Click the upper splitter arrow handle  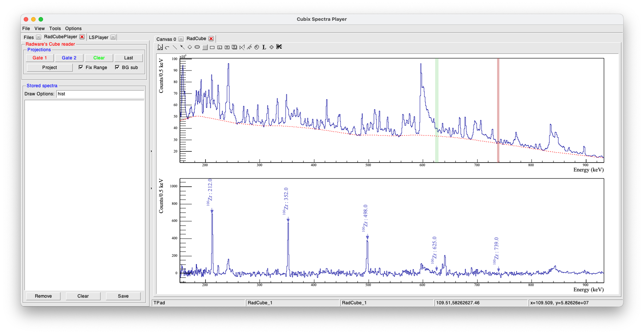pos(151,151)
